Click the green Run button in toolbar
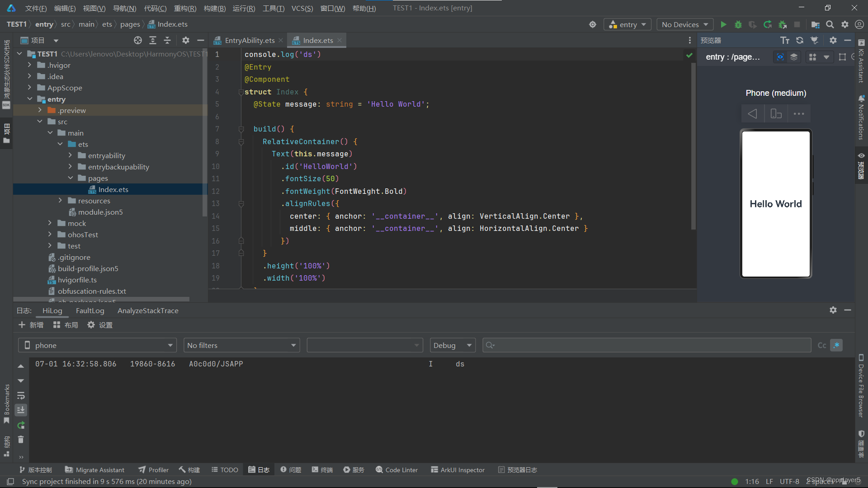This screenshot has width=868, height=488. 723,24
